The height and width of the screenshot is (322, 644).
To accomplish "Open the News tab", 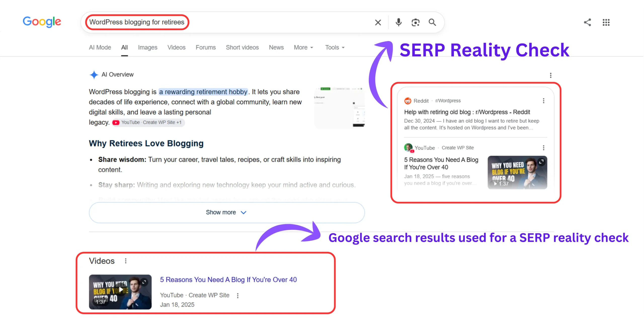I will click(276, 47).
